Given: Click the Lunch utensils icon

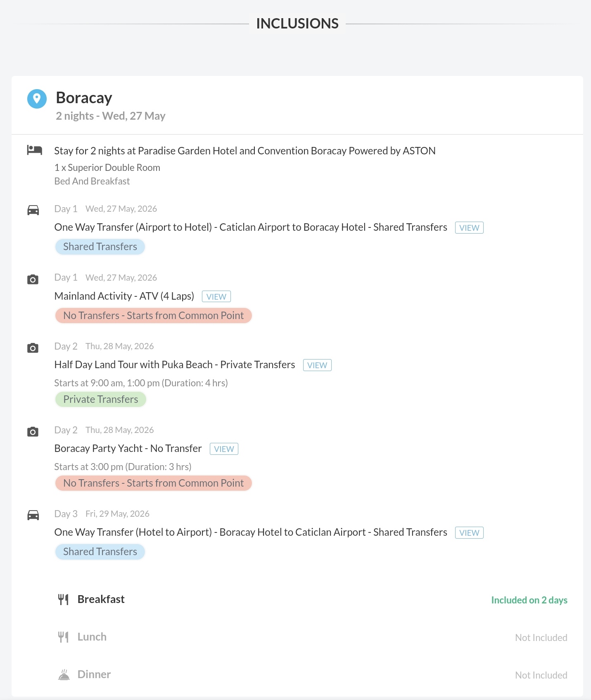Looking at the screenshot, I should pyautogui.click(x=63, y=637).
